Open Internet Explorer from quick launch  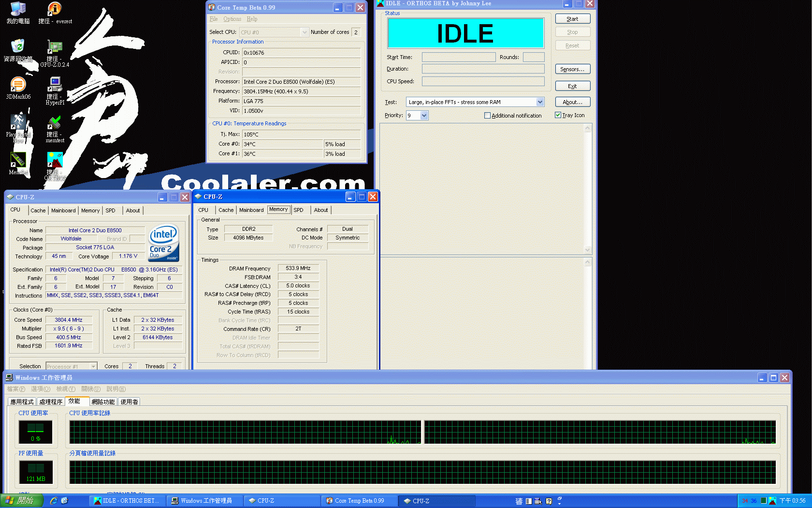(54, 501)
